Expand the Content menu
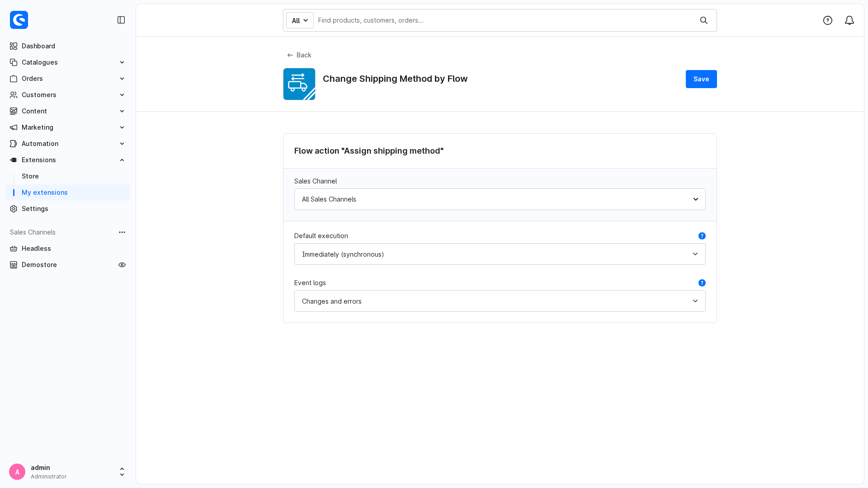 68,111
